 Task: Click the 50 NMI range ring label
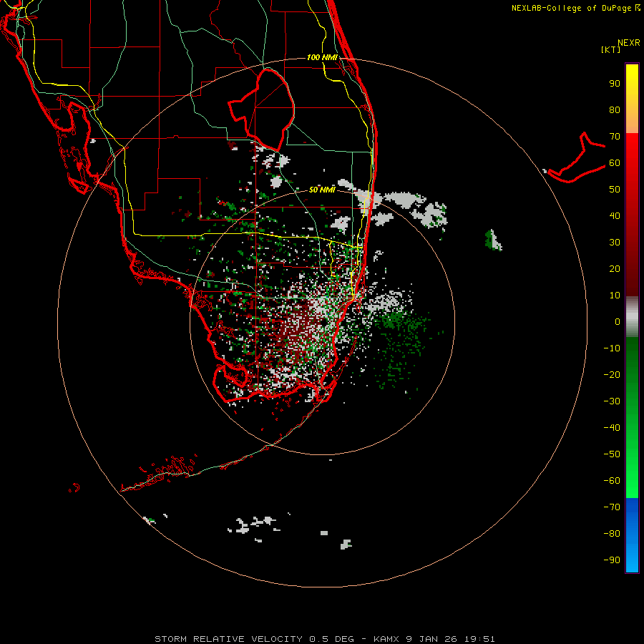322,190
